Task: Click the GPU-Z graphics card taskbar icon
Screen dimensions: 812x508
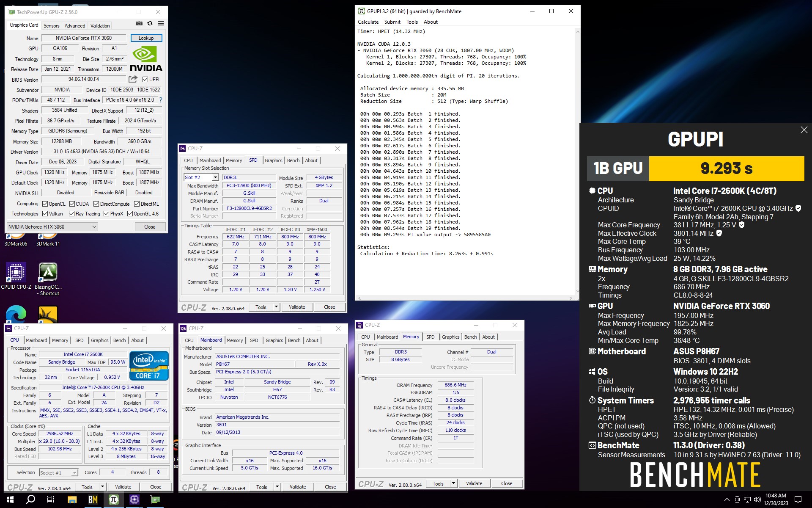Action: point(155,500)
